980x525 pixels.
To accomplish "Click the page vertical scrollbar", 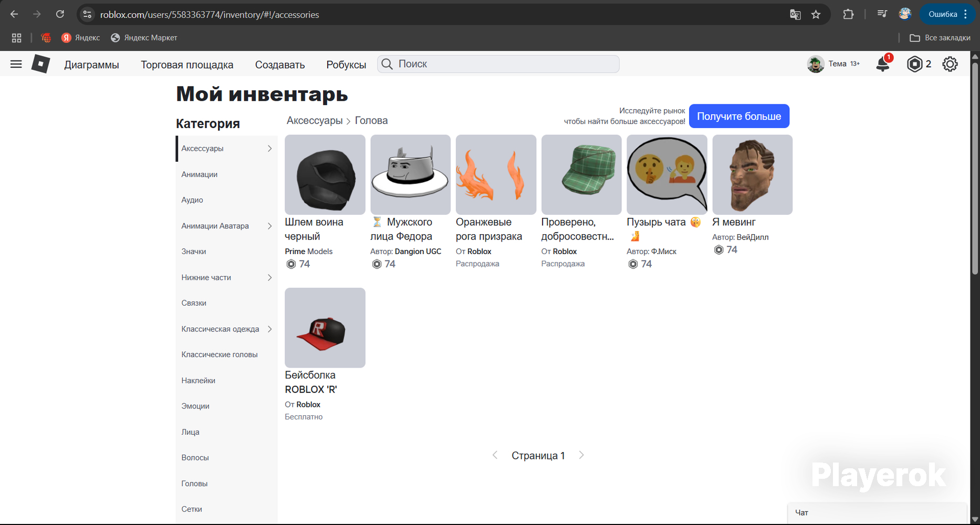I will [x=975, y=168].
